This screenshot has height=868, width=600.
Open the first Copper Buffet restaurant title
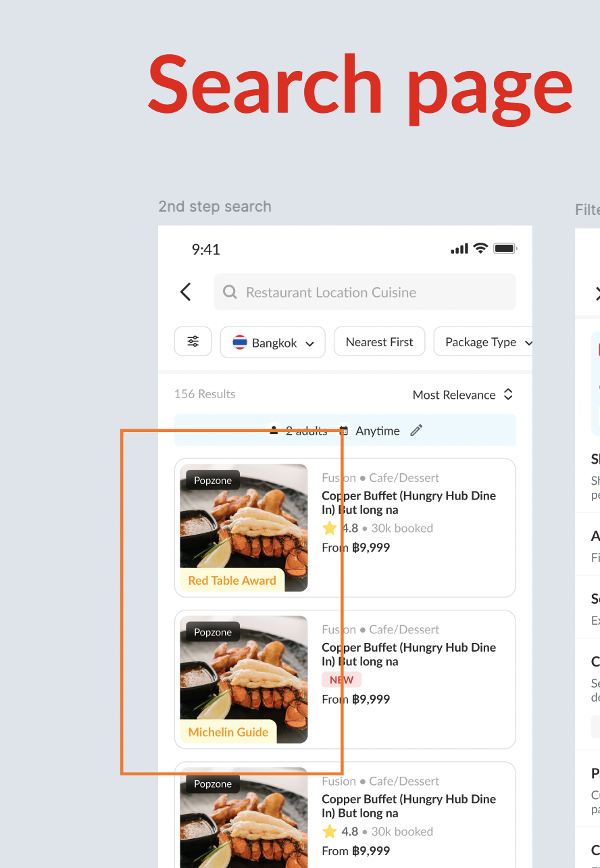pyautogui.click(x=409, y=502)
